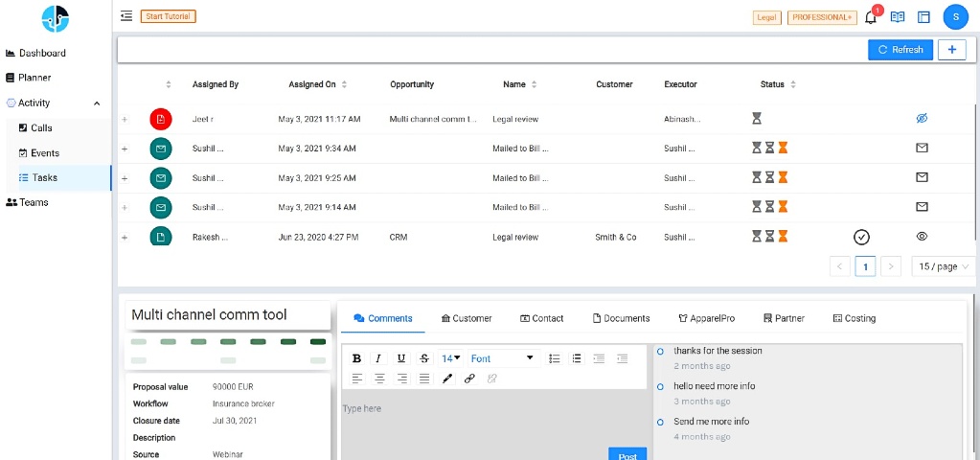This screenshot has width=980, height=460.
Task: Click the PROFESSIONAL+ plan badge
Action: click(x=822, y=17)
